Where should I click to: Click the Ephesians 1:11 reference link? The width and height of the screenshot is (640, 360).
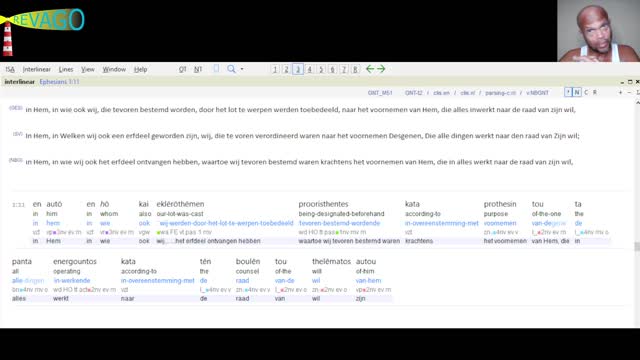click(x=59, y=82)
